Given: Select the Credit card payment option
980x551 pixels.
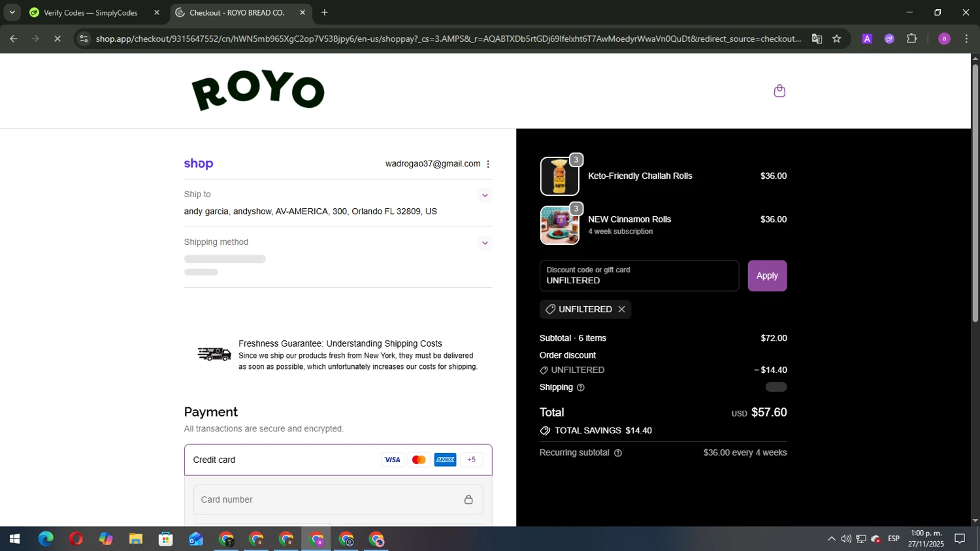Looking at the screenshot, I should [x=338, y=460].
